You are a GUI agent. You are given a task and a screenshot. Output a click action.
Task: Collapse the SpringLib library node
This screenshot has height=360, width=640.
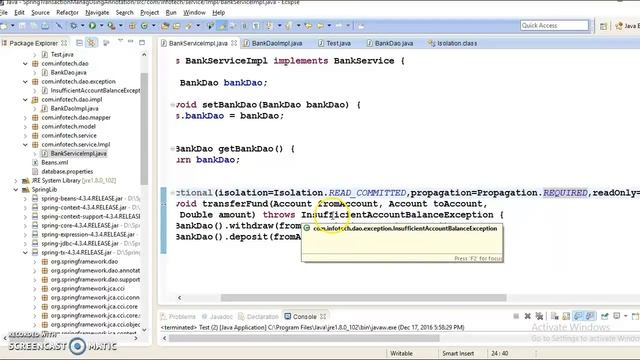tap(16, 189)
